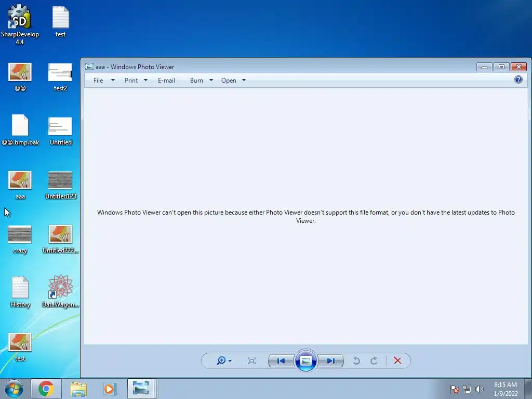
Task: Open the network tray icon
Action: 467,389
